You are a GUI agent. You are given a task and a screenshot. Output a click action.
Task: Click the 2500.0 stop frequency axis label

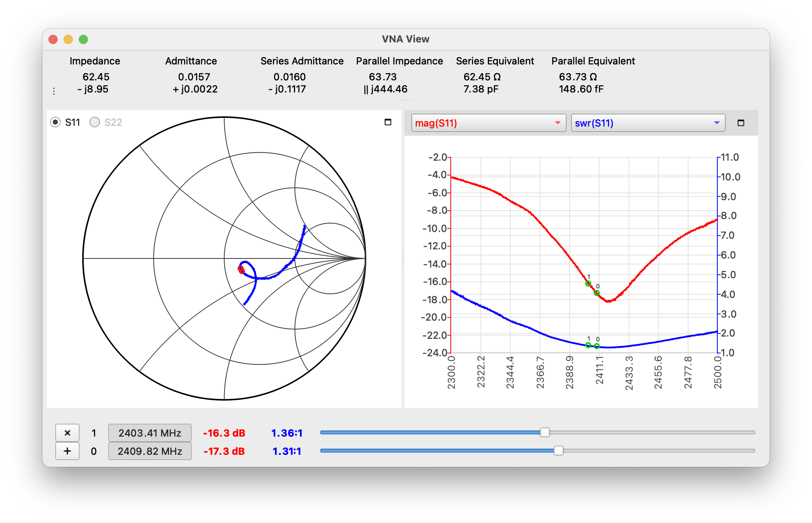point(718,373)
